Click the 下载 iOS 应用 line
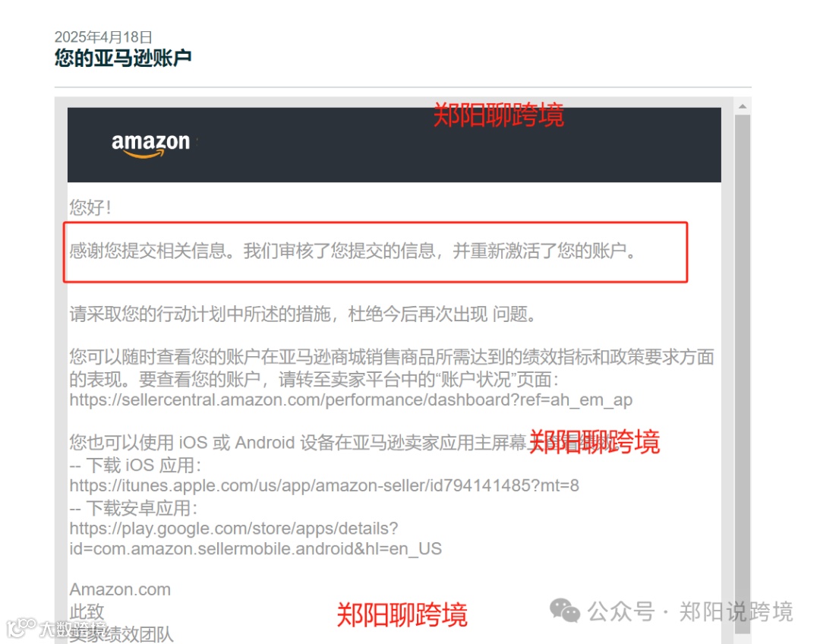This screenshot has width=820, height=644. coord(135,465)
